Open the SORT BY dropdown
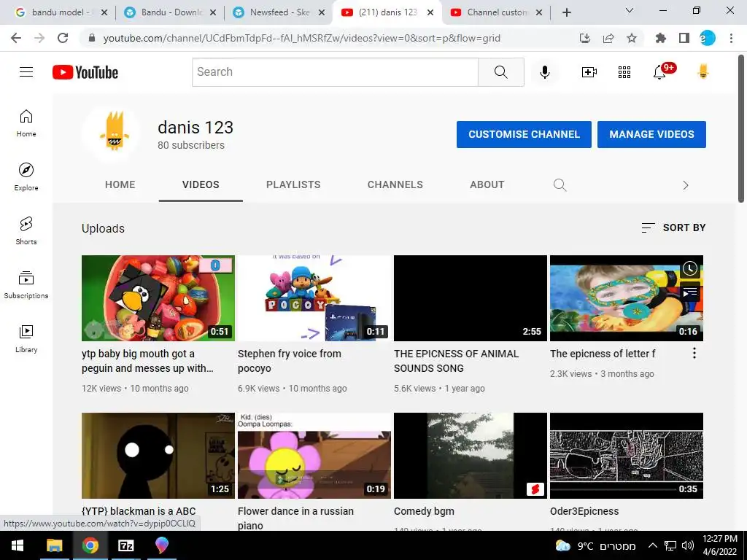The height and width of the screenshot is (560, 747). tap(673, 227)
